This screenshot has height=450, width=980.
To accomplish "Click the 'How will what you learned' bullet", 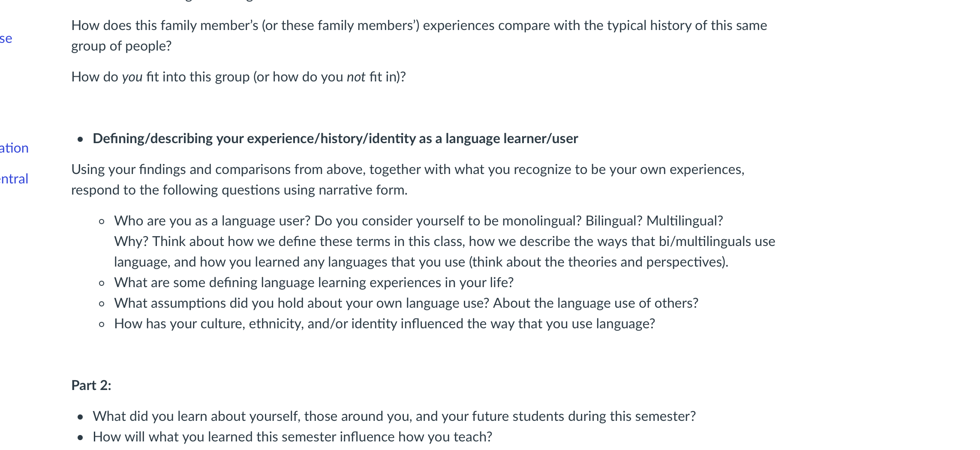I will pos(292,437).
